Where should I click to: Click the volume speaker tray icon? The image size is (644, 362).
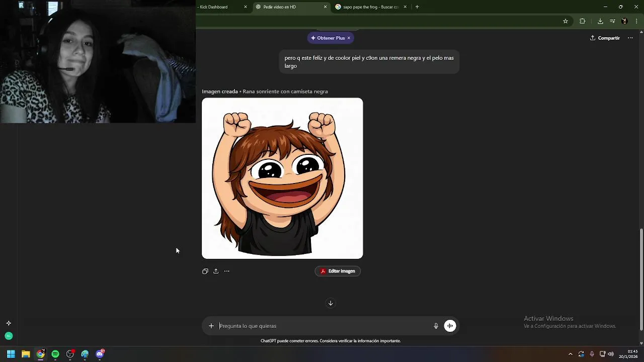coord(611,354)
